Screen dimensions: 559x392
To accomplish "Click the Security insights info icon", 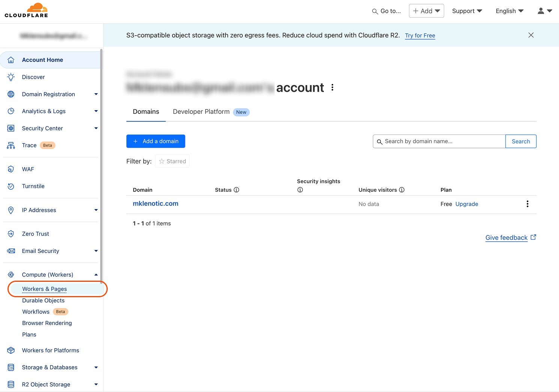I will 300,190.
